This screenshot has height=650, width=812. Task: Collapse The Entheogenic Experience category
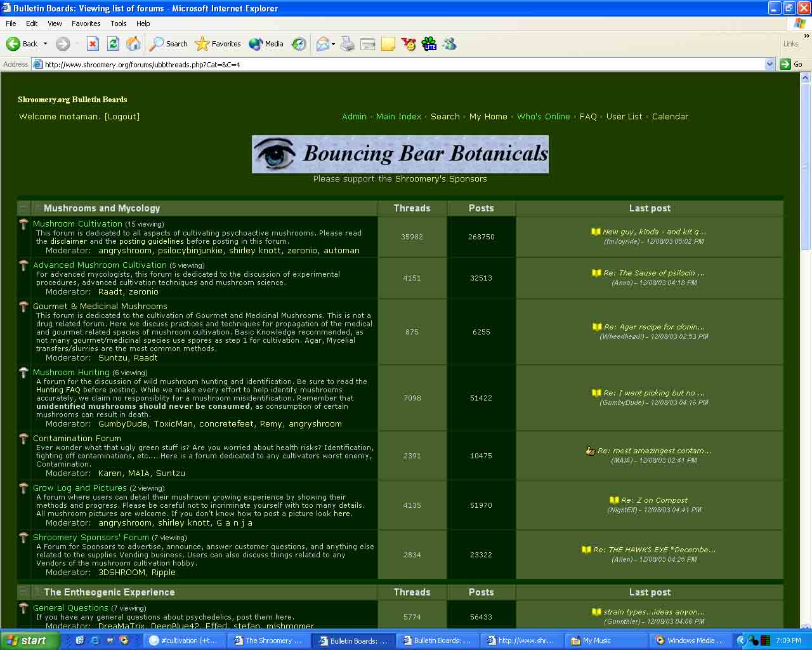(23, 592)
